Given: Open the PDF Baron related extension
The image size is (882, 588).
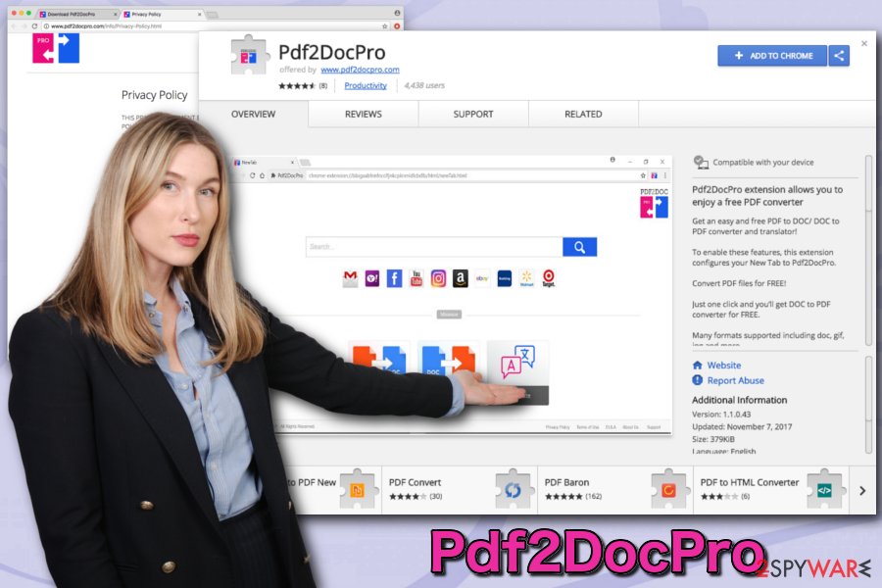Looking at the screenshot, I should tap(615, 490).
